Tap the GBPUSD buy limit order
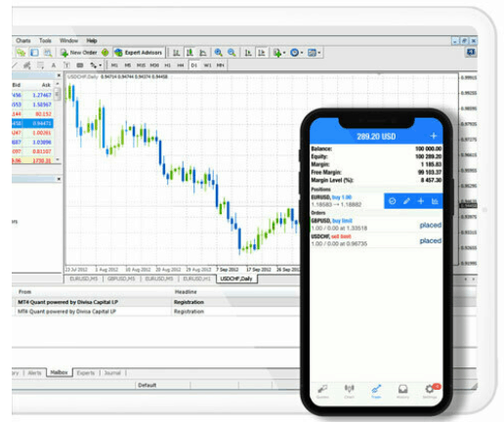The width and height of the screenshot is (504, 423). tap(376, 225)
